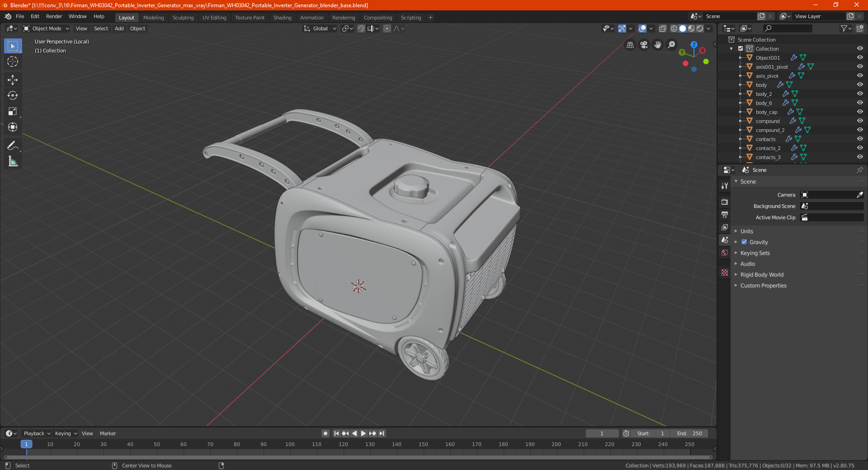868x470 pixels.
Task: Hide Object001 with its eye icon
Action: pos(860,58)
